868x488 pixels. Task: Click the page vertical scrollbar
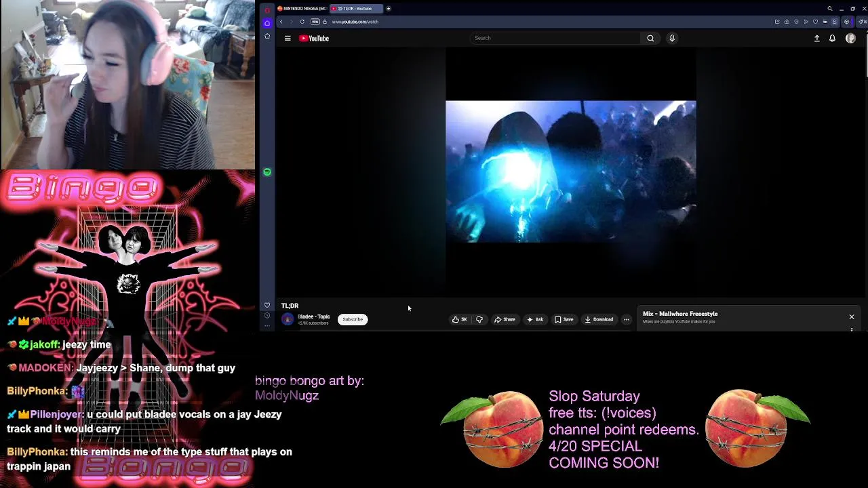(x=866, y=54)
